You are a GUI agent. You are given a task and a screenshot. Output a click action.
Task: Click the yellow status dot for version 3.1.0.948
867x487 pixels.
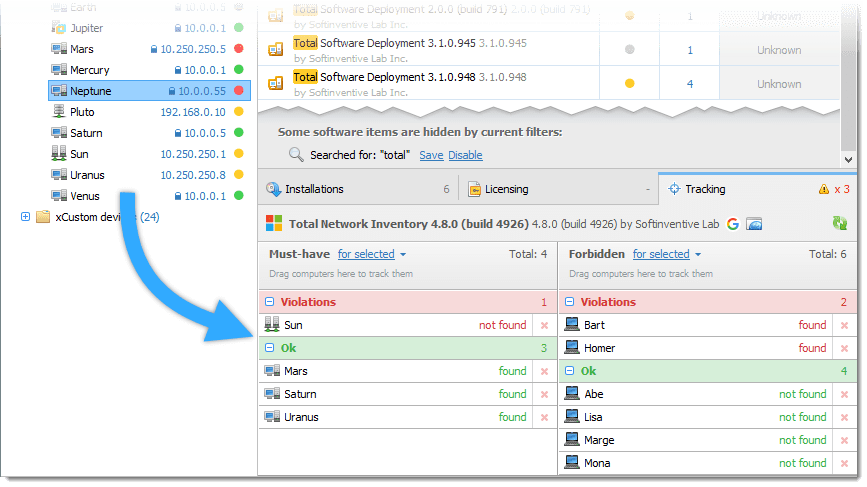[629, 83]
